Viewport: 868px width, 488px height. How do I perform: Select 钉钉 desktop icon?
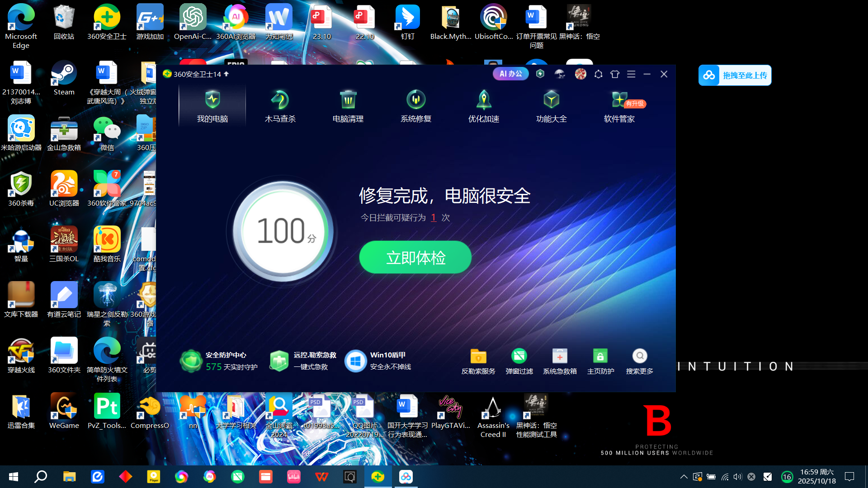[x=407, y=23]
